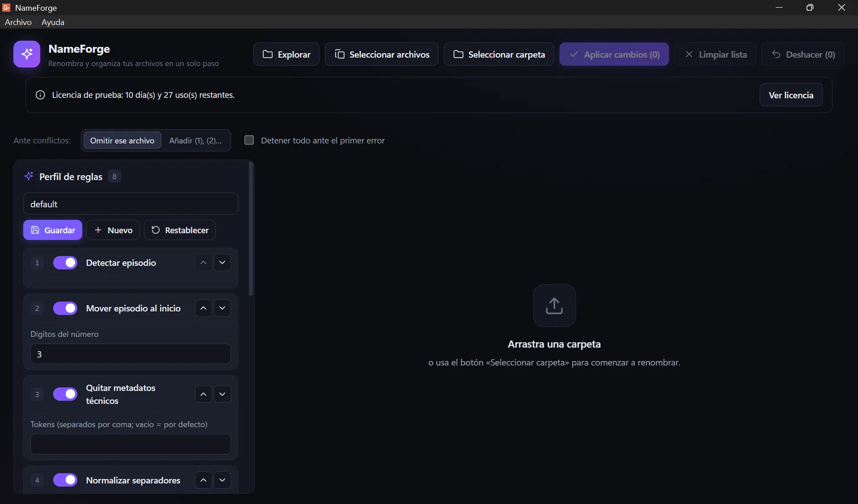Click Seleccionar archivos button
The height and width of the screenshot is (504, 858).
coord(382,54)
